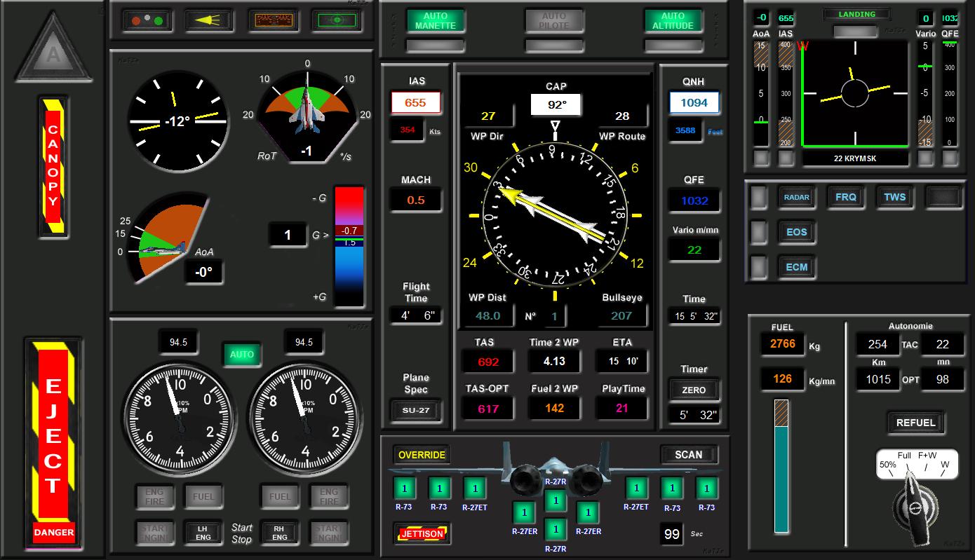Select the center R-27R pylon indicator
The height and width of the screenshot is (560, 975).
[x=556, y=501]
